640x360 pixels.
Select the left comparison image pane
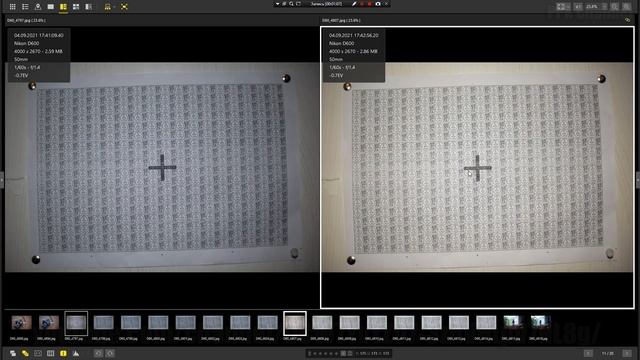tap(162, 167)
